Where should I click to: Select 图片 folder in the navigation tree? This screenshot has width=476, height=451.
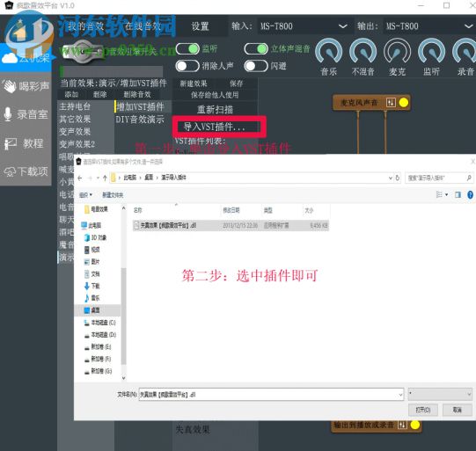tap(92, 261)
